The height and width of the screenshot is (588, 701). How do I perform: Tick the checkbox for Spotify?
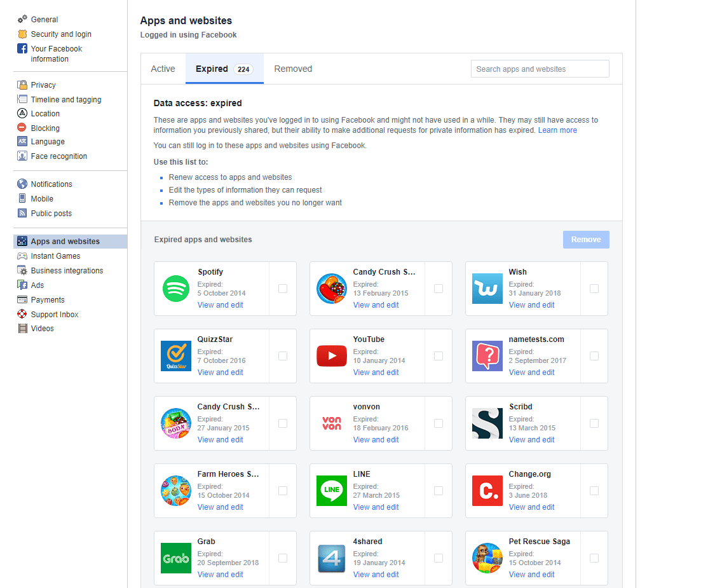click(x=283, y=289)
